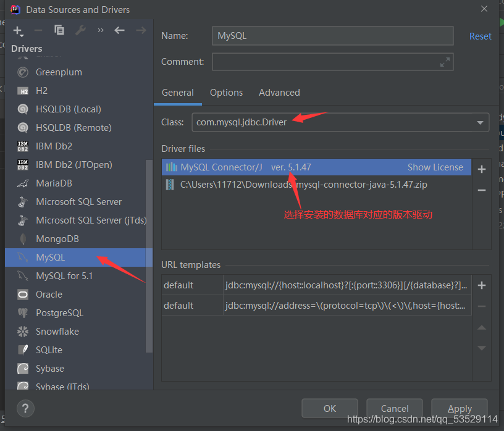
Task: Expand the Comment field editor icon
Action: 445,62
